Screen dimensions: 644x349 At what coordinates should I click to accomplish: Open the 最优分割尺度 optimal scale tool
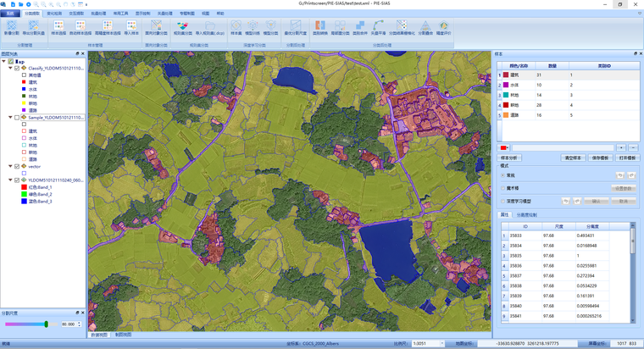(x=295, y=28)
